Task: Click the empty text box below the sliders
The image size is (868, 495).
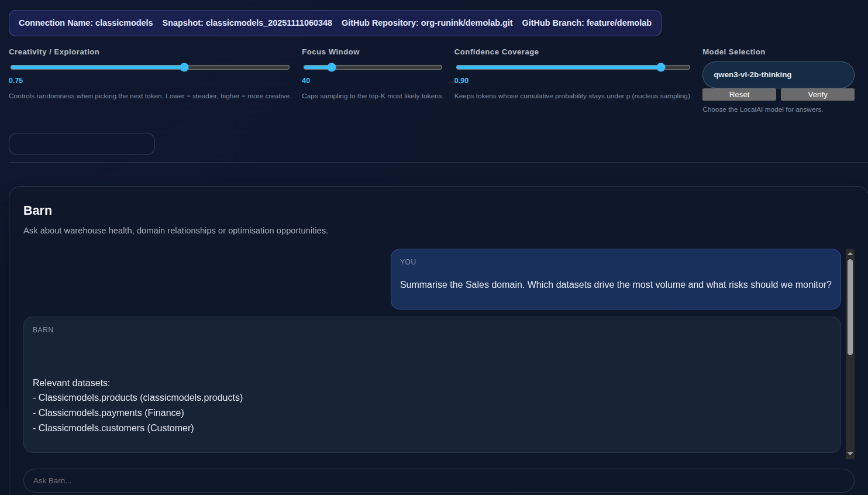Action: click(82, 144)
